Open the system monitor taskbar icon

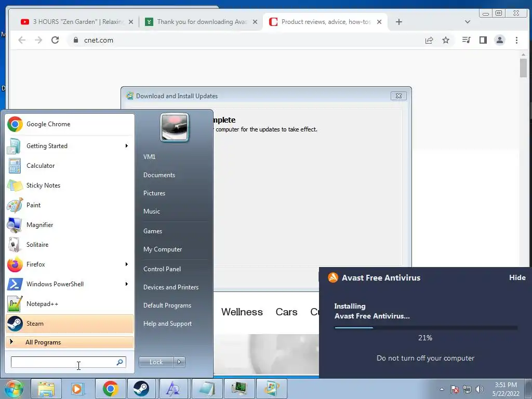pos(239,389)
